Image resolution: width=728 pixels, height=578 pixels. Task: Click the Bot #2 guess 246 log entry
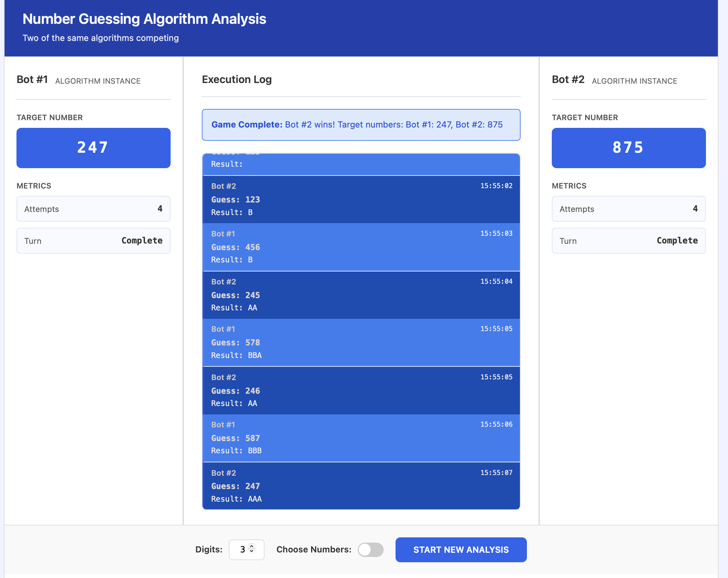(361, 390)
